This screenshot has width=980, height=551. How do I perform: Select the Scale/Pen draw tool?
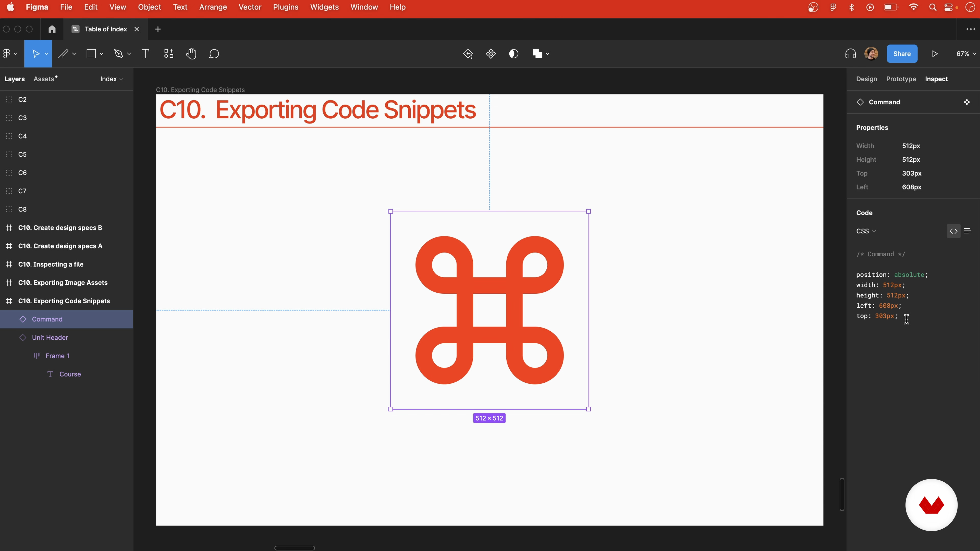click(x=63, y=54)
